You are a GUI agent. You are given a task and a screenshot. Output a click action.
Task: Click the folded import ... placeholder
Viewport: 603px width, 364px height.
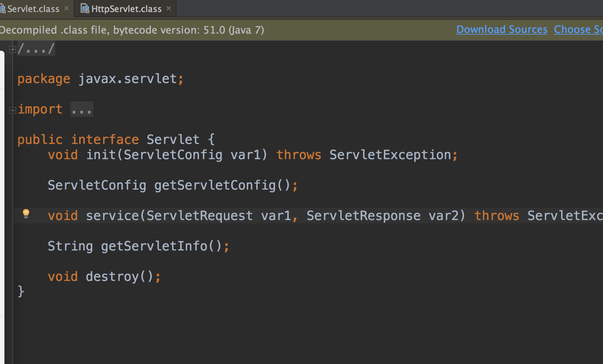[82, 109]
